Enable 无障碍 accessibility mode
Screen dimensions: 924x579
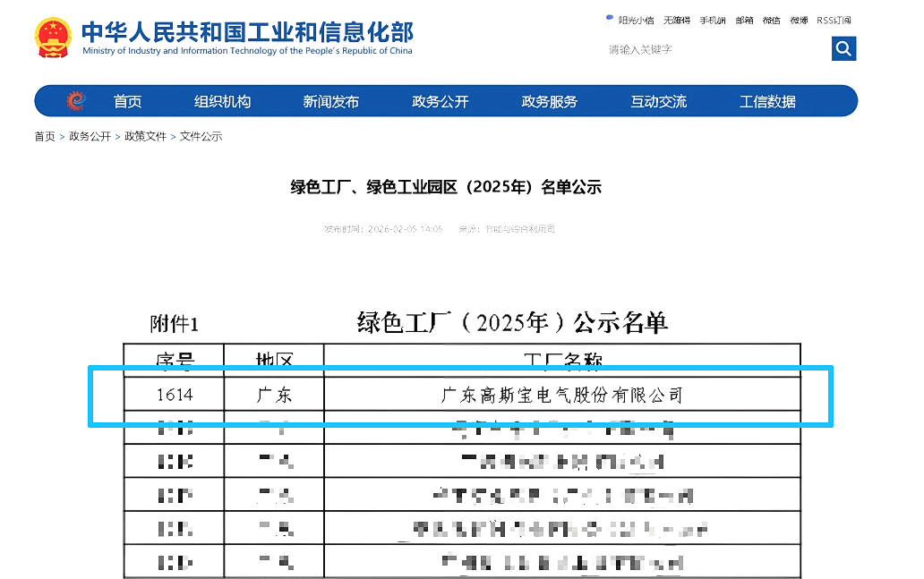[676, 20]
